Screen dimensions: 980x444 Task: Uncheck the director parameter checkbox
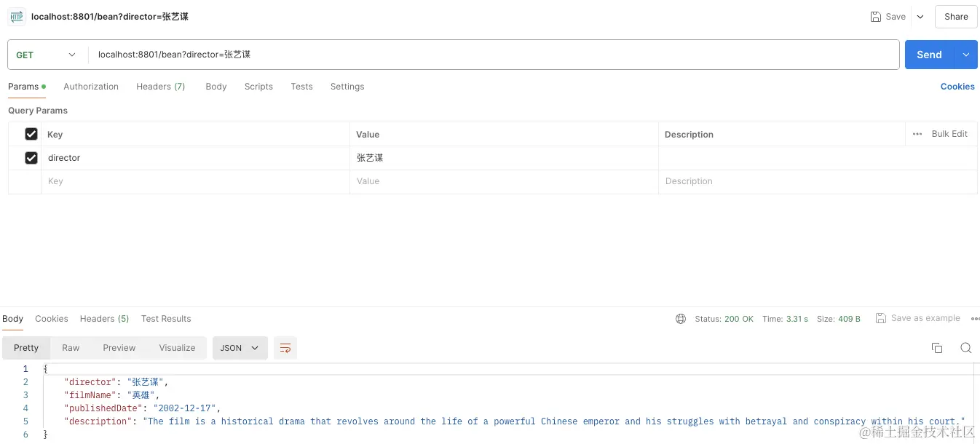(x=31, y=158)
